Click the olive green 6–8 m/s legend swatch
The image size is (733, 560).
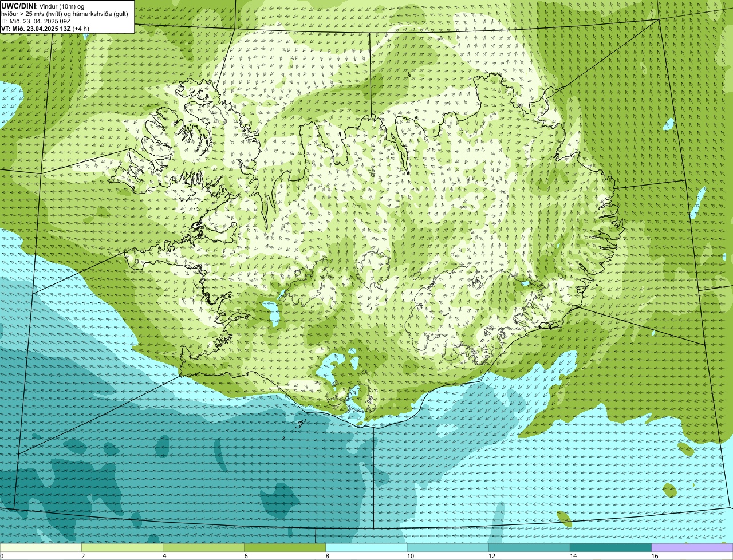[285, 548]
